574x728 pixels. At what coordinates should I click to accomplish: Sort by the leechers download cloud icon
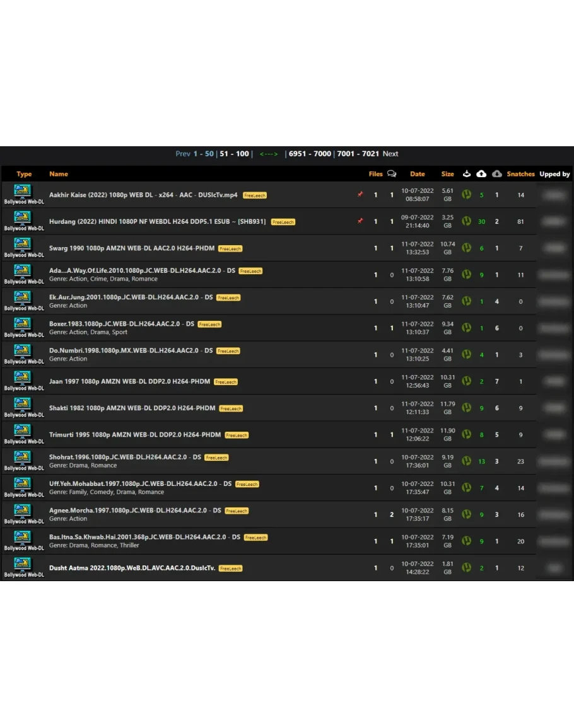(x=497, y=174)
